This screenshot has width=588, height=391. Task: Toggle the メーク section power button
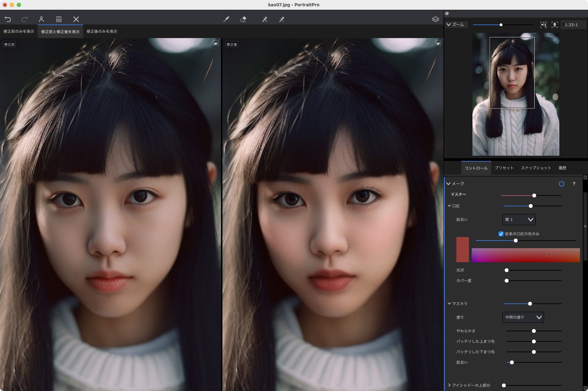561,184
